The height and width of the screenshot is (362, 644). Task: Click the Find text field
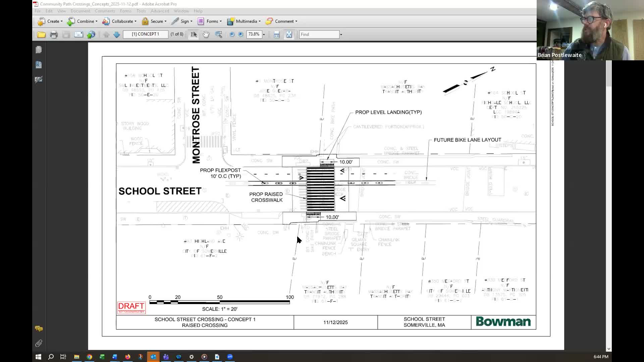pos(319,34)
